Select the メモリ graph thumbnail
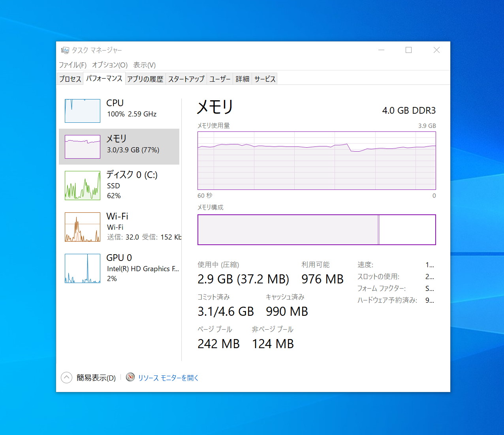The height and width of the screenshot is (435, 504). pyautogui.click(x=82, y=146)
